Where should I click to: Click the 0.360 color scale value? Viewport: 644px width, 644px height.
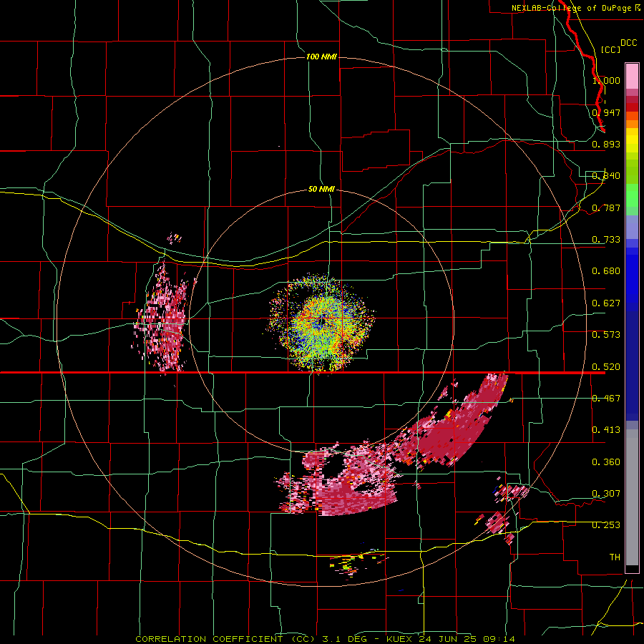tap(606, 462)
